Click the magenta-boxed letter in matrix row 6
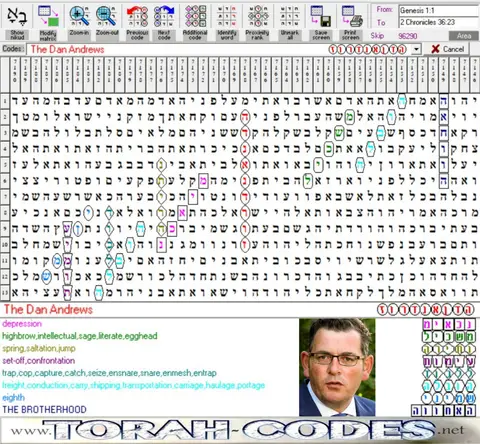Viewport: 480px width, 444px height. [203, 181]
